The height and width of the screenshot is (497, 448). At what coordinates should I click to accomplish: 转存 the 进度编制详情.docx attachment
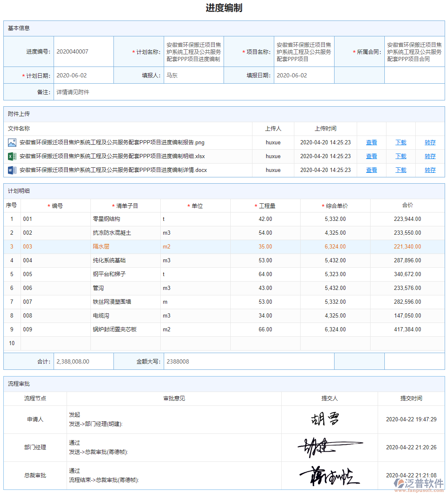[430, 170]
